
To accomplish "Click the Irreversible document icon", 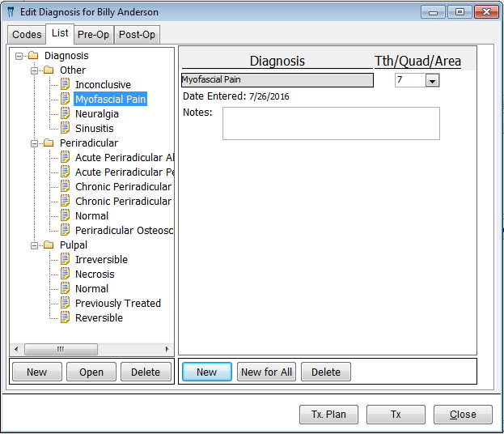I will tap(66, 260).
